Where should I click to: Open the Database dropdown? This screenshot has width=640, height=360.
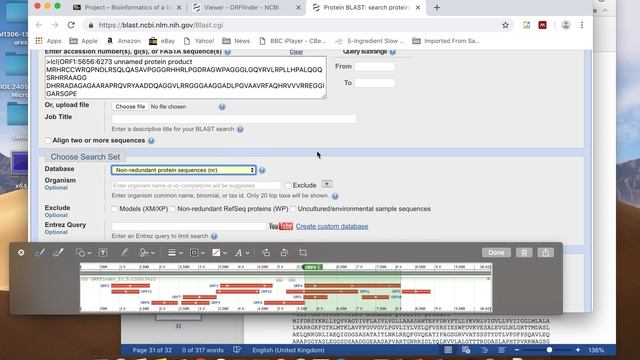point(184,170)
